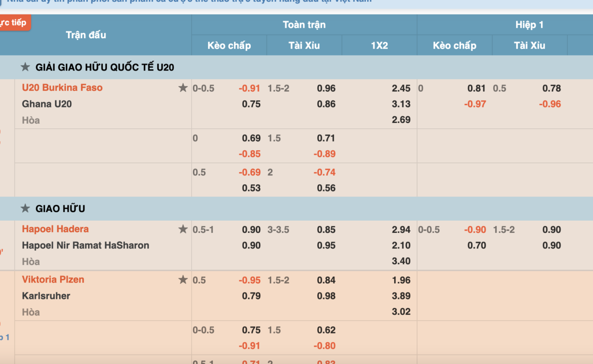Image resolution: width=593 pixels, height=364 pixels.
Task: Select Plzen over 1.5 odds 0.62
Action: [x=326, y=330]
